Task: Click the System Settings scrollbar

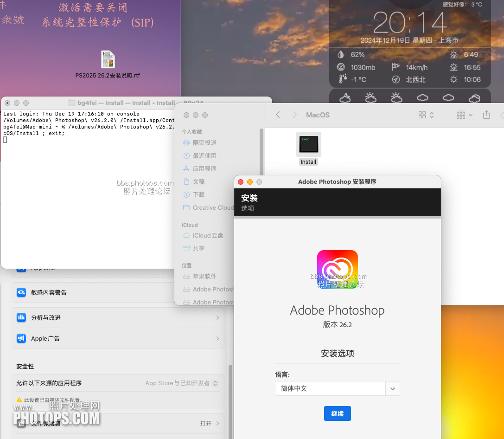Action: 230,402
